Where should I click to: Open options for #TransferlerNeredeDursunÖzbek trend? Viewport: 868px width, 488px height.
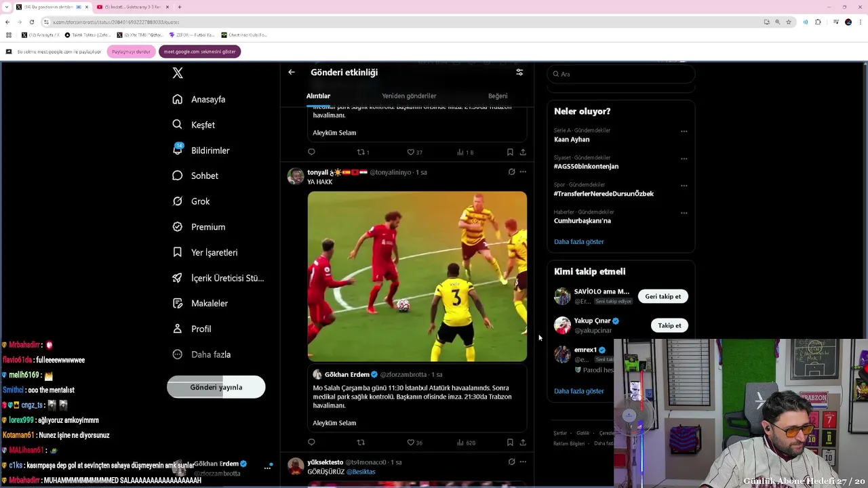pyautogui.click(x=684, y=186)
